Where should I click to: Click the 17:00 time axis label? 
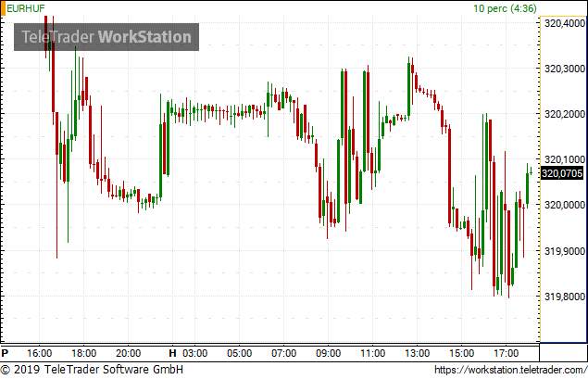[x=506, y=353]
